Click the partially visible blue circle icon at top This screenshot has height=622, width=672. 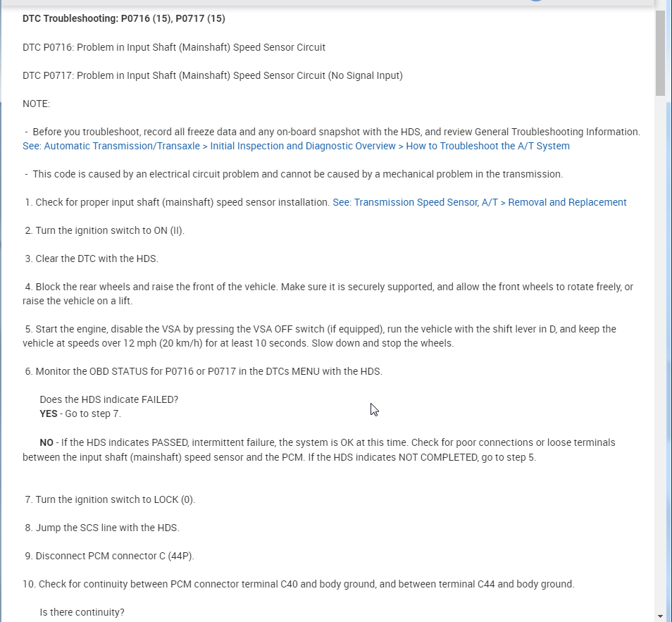point(536,2)
